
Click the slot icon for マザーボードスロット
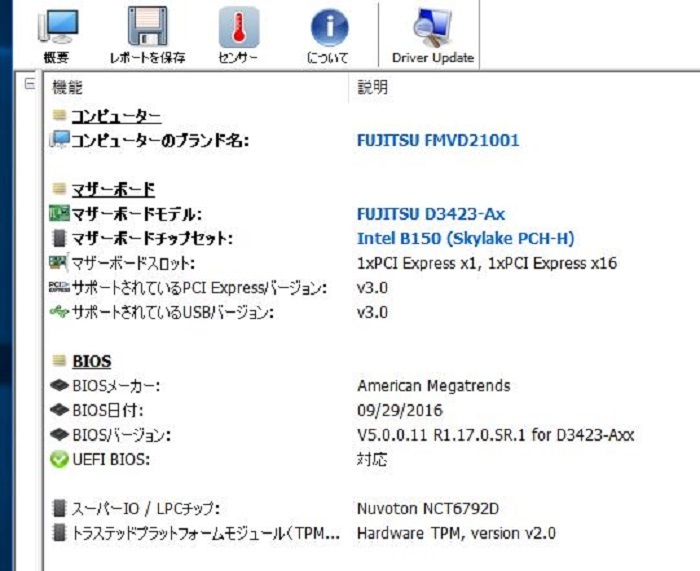click(x=58, y=262)
